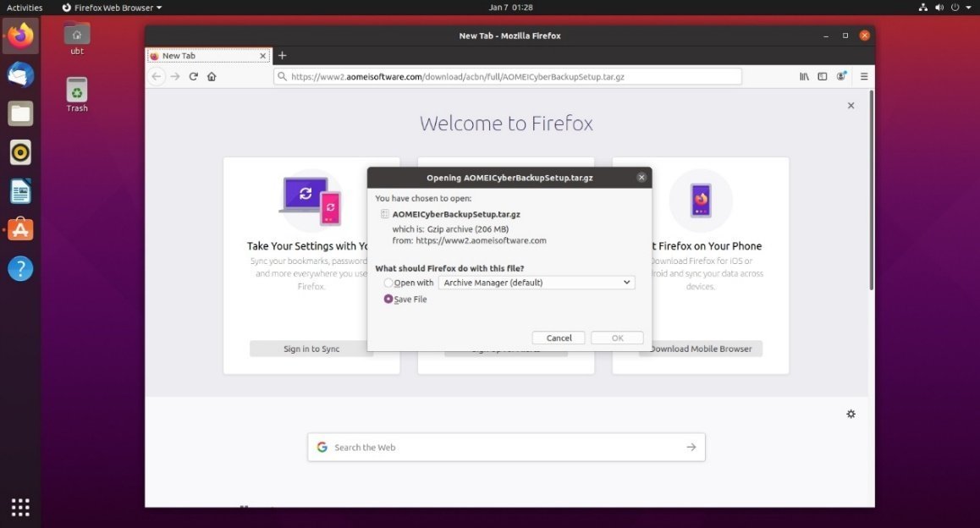Click the page vertical scrollbar

coord(871,190)
